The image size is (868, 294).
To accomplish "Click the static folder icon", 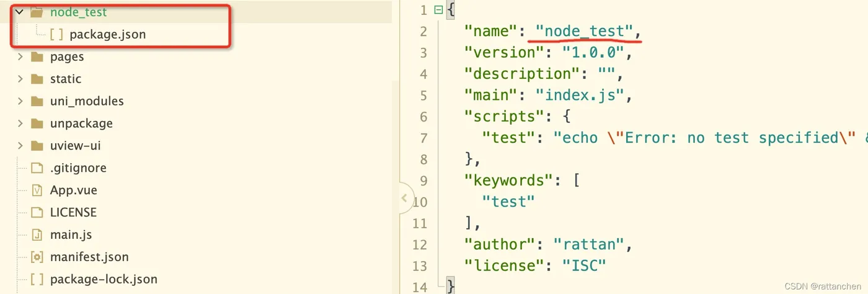I will [37, 79].
